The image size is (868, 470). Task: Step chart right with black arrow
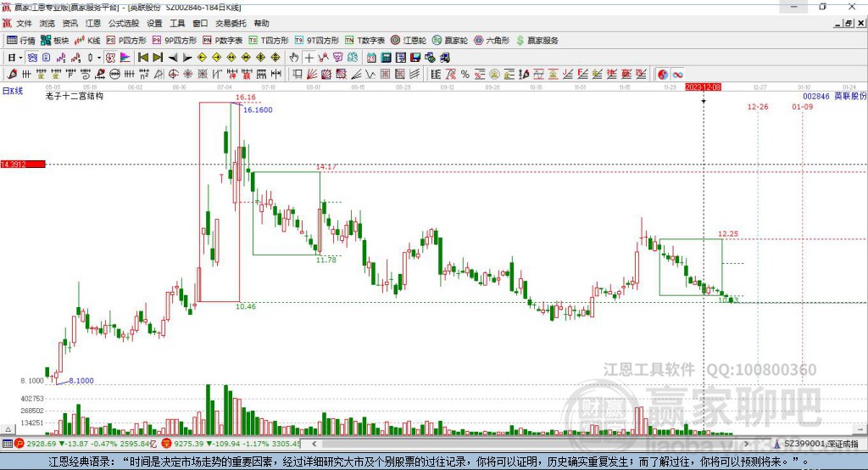pos(187,58)
